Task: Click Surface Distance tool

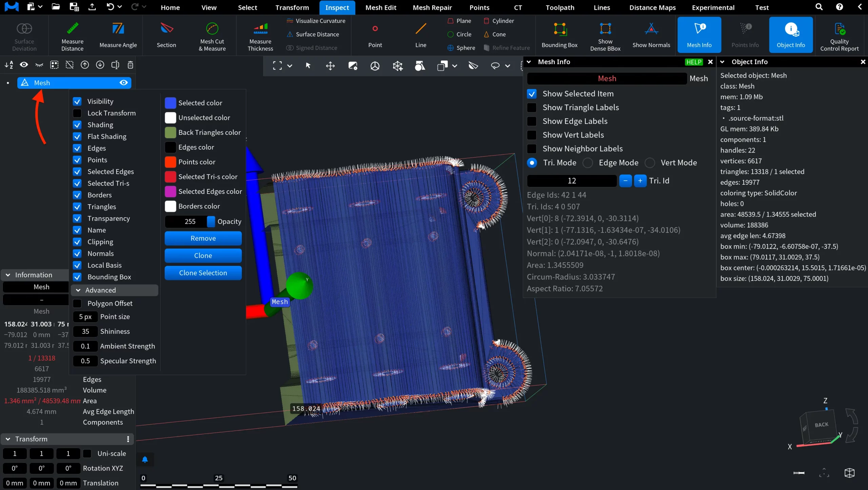Action: tap(313, 34)
